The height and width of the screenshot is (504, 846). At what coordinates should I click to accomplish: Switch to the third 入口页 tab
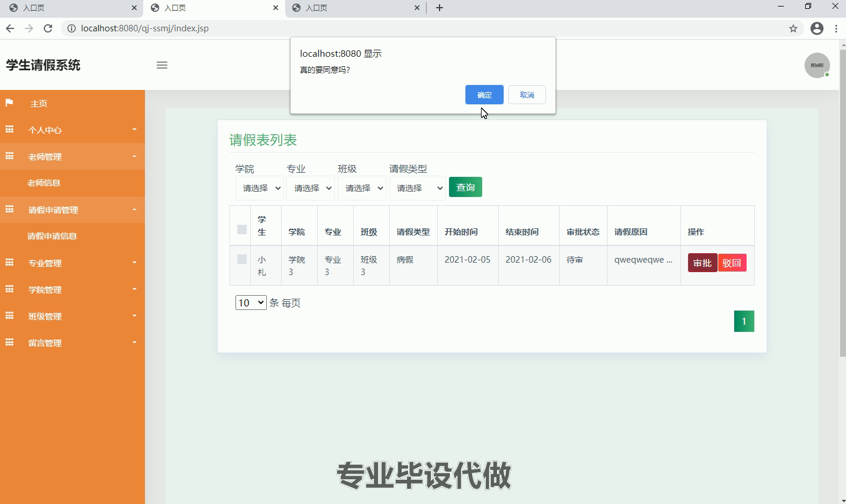[x=355, y=8]
